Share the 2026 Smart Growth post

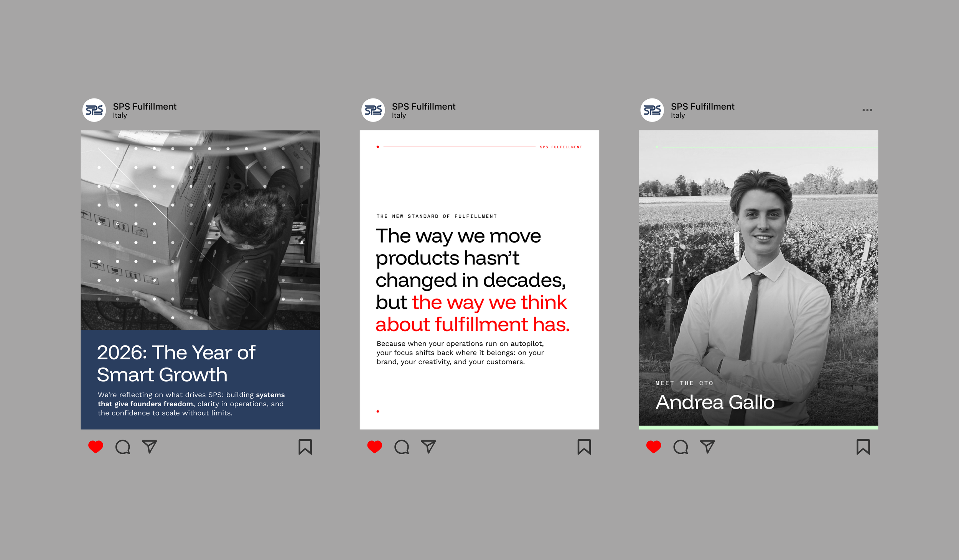[x=150, y=447]
